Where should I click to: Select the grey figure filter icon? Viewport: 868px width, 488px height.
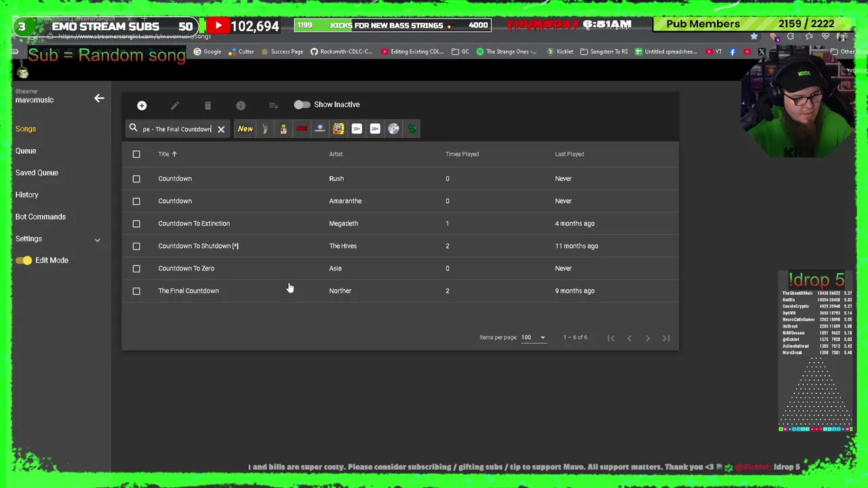click(x=265, y=129)
